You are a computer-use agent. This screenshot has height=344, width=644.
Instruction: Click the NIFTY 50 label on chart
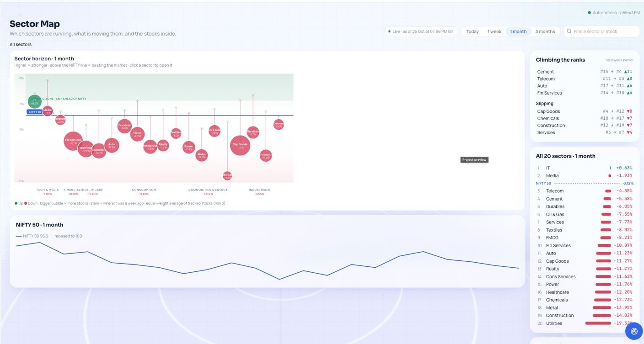point(34,112)
